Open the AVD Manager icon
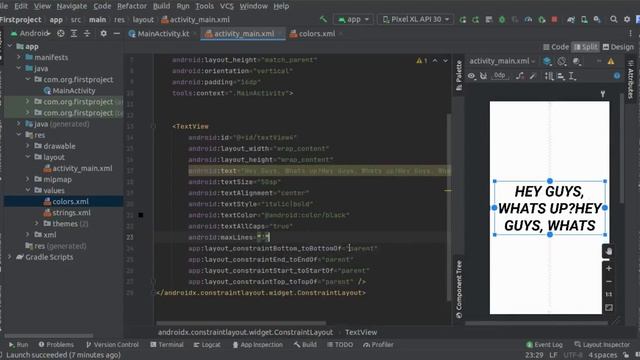The width and height of the screenshot is (640, 360). click(x=584, y=20)
